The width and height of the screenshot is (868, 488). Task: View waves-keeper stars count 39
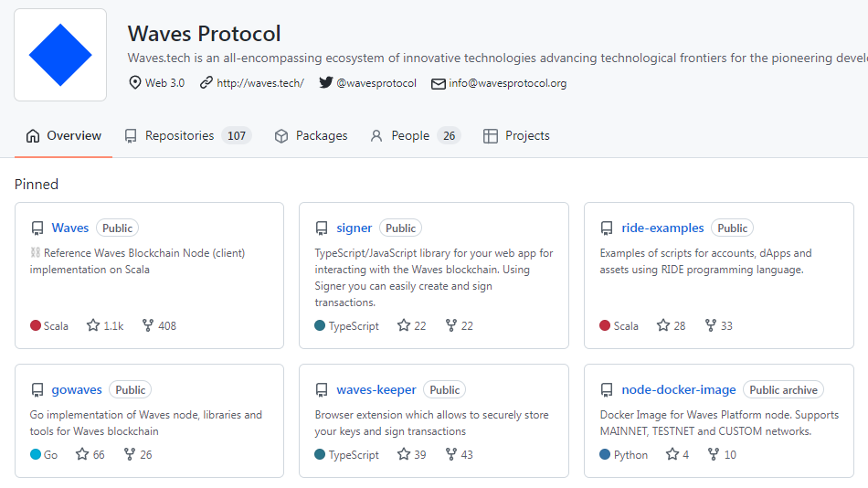412,454
